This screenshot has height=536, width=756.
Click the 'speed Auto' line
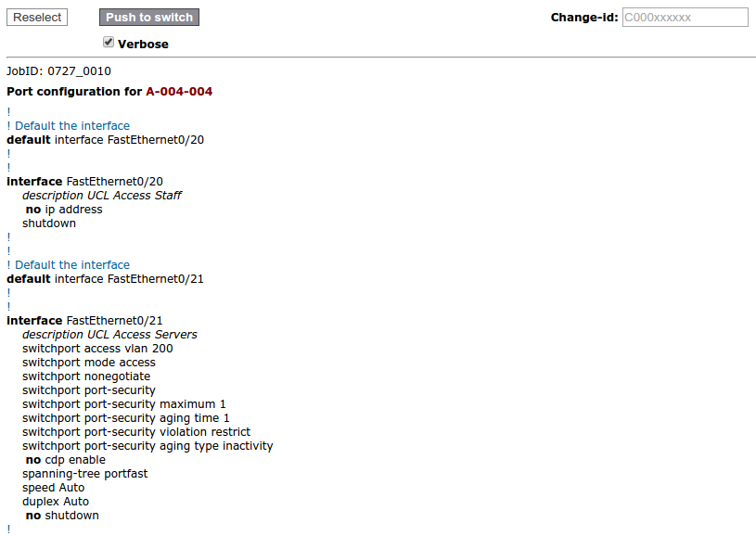54,488
